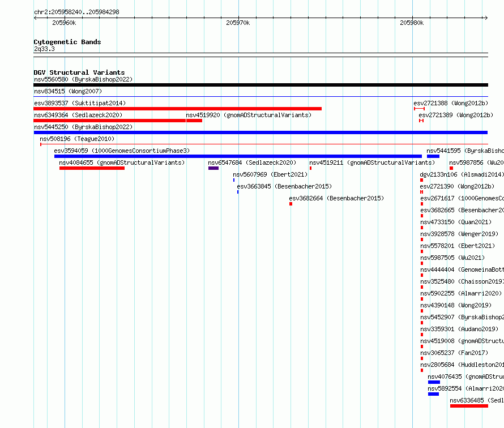The image size is (504, 428).
Task: Open nsv3928578 (Wenger2019) label
Action: 459,234
